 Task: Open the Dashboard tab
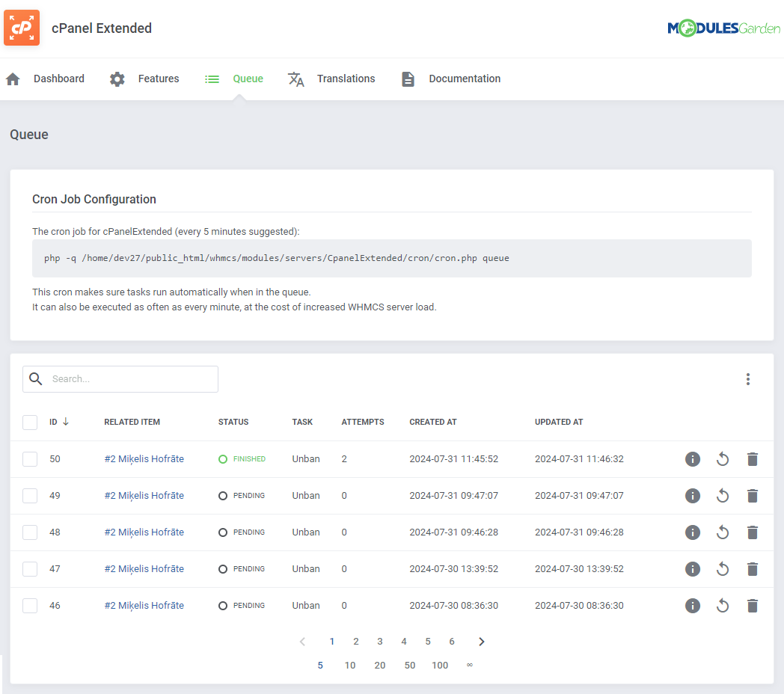pos(45,79)
